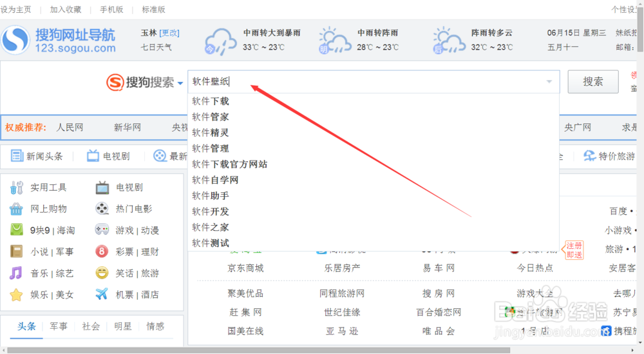Click the Sogou navigation logo

point(59,40)
